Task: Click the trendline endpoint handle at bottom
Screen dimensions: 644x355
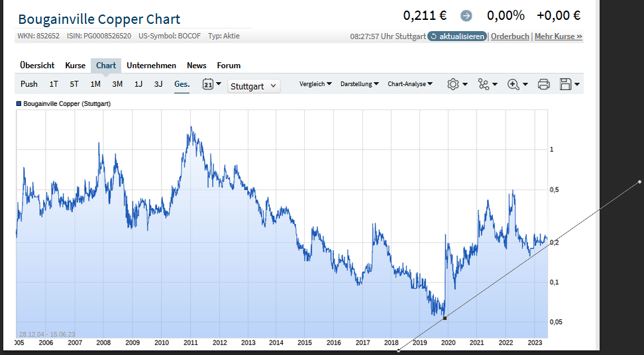Action: [x=398, y=350]
